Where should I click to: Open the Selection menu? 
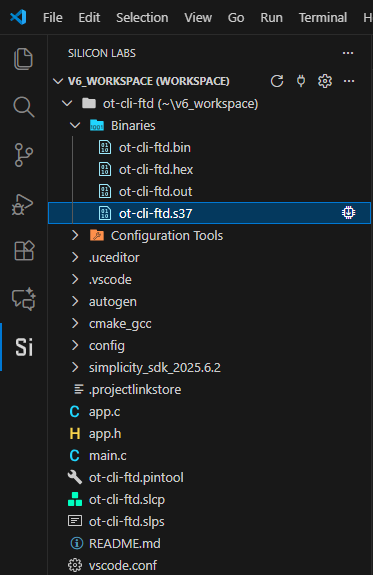[x=142, y=18]
